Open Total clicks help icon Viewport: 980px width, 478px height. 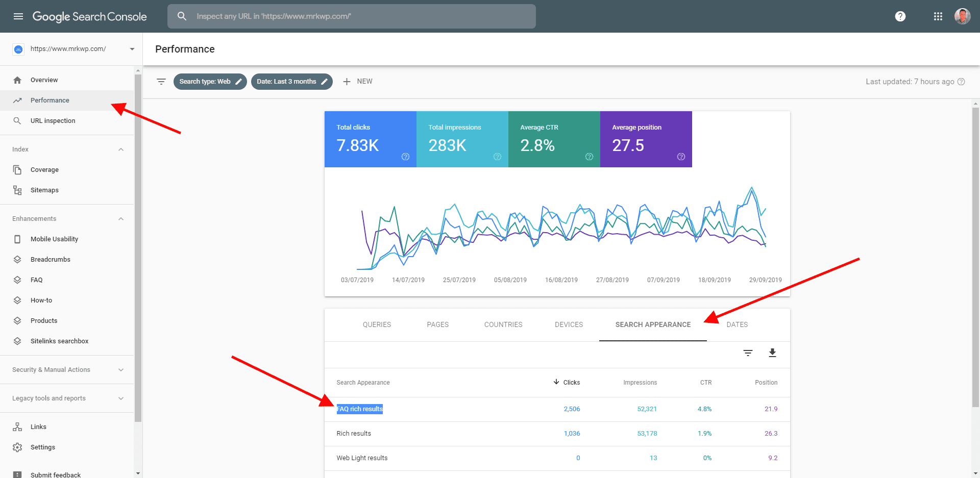pos(405,157)
